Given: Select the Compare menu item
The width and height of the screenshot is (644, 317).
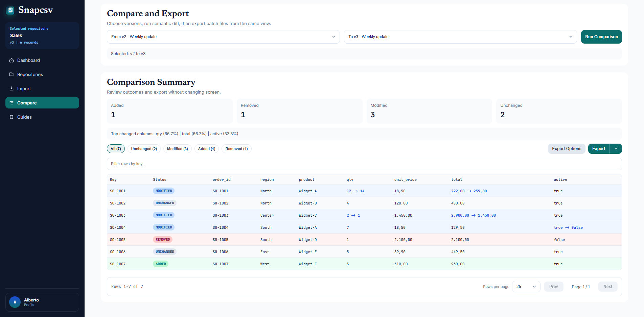Looking at the screenshot, I should (x=42, y=103).
